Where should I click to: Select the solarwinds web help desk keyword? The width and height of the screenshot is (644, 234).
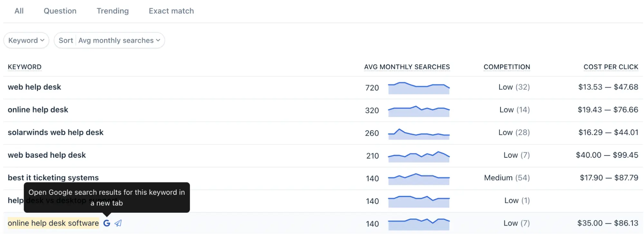click(x=56, y=133)
